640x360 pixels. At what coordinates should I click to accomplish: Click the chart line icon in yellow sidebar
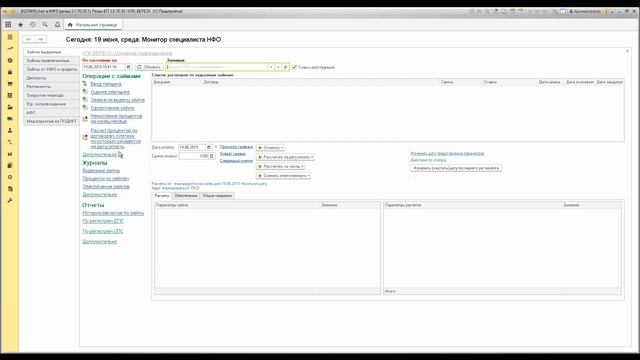point(10,49)
